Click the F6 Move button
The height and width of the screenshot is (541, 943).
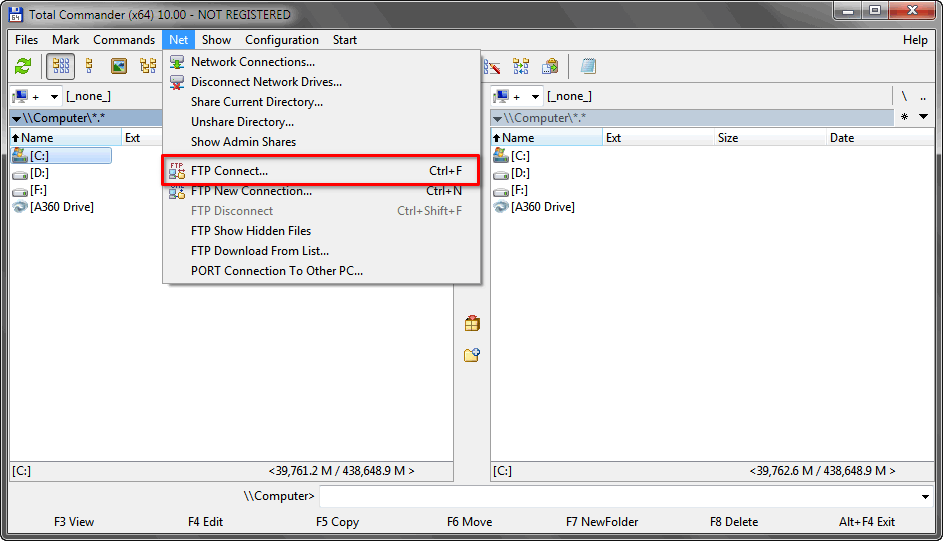470,522
